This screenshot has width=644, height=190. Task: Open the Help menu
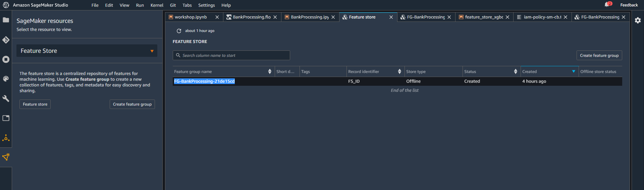(x=226, y=5)
